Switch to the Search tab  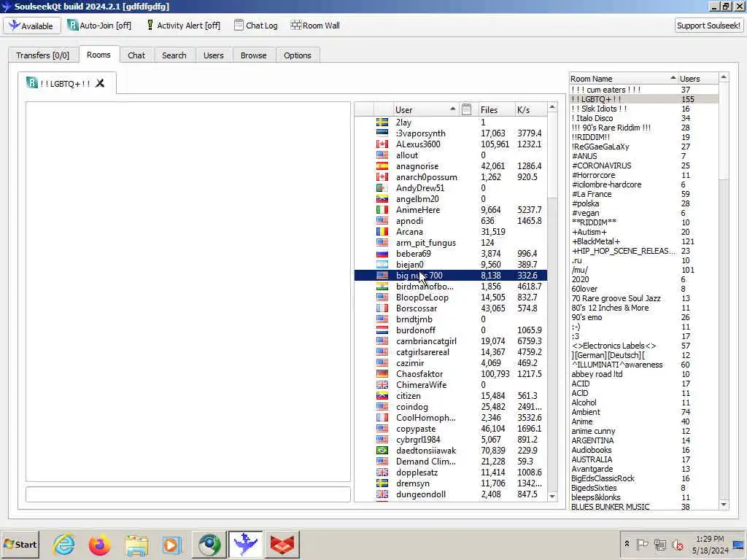(174, 55)
